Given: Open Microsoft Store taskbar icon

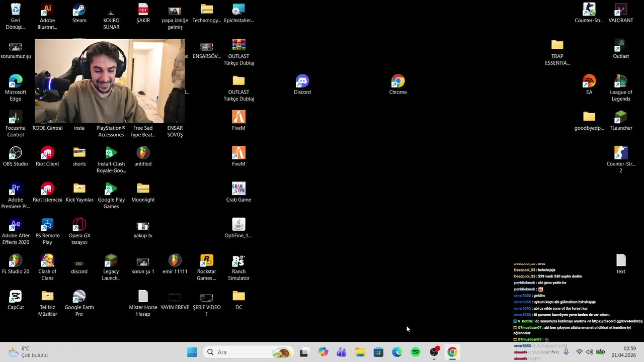Looking at the screenshot, I should pyautogui.click(x=378, y=352).
